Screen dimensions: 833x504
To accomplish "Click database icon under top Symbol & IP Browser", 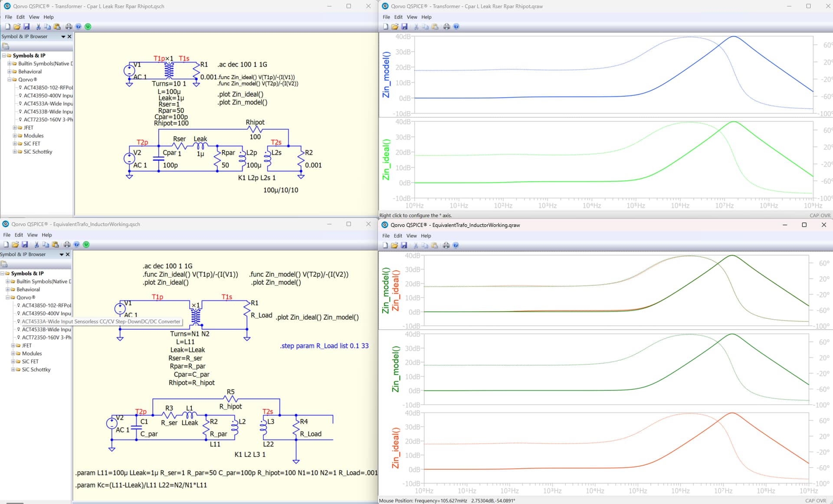I will pos(6,46).
